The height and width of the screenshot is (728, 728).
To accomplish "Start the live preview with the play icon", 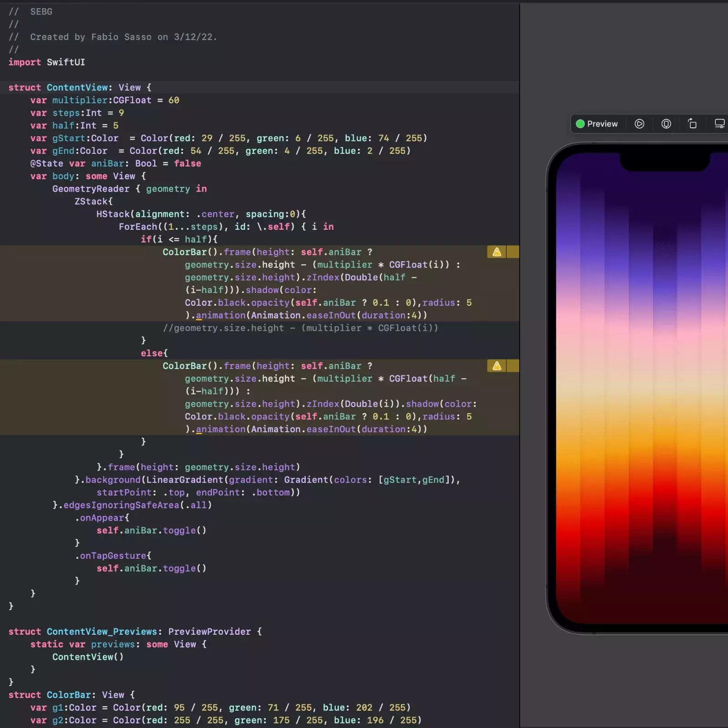I will [639, 124].
